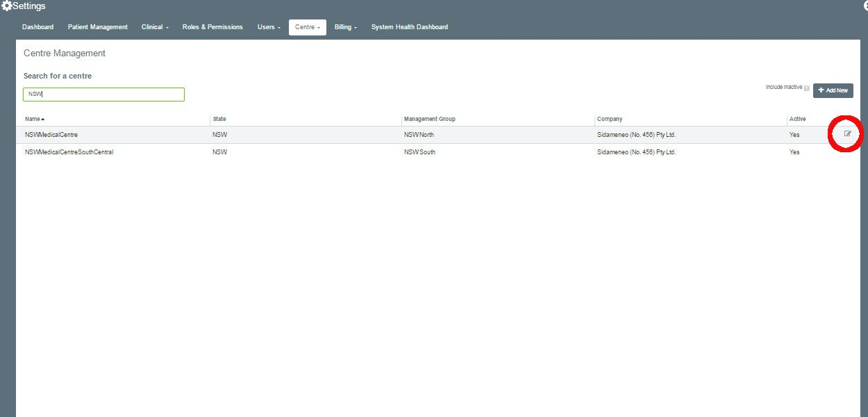The width and height of the screenshot is (868, 417).
Task: Open the Users dropdown menu
Action: [x=269, y=27]
